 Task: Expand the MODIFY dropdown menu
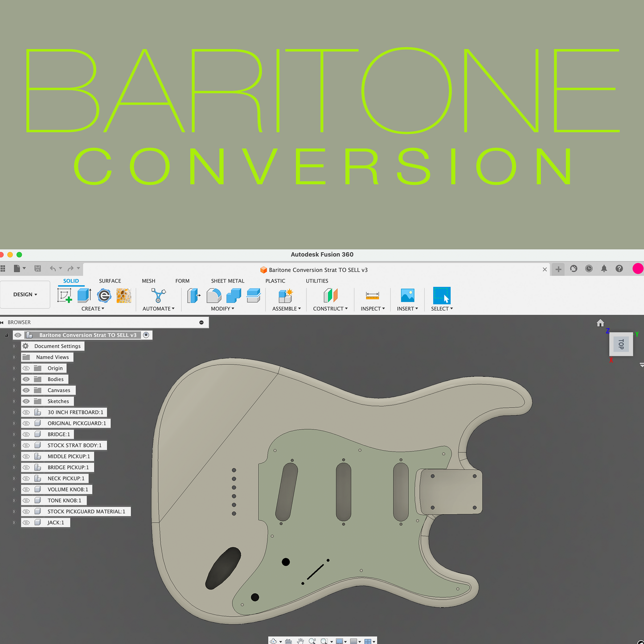click(222, 308)
